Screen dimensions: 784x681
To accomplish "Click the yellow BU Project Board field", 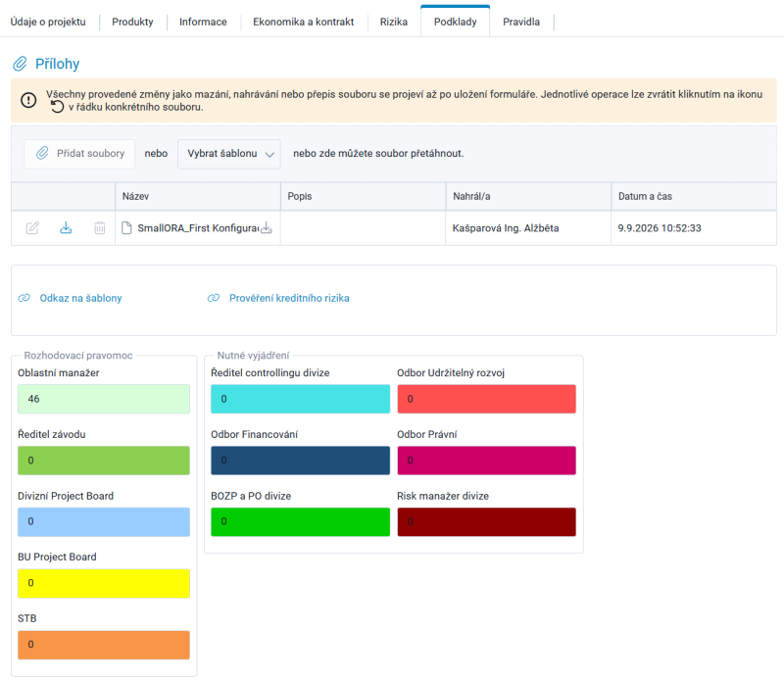I will 104,583.
